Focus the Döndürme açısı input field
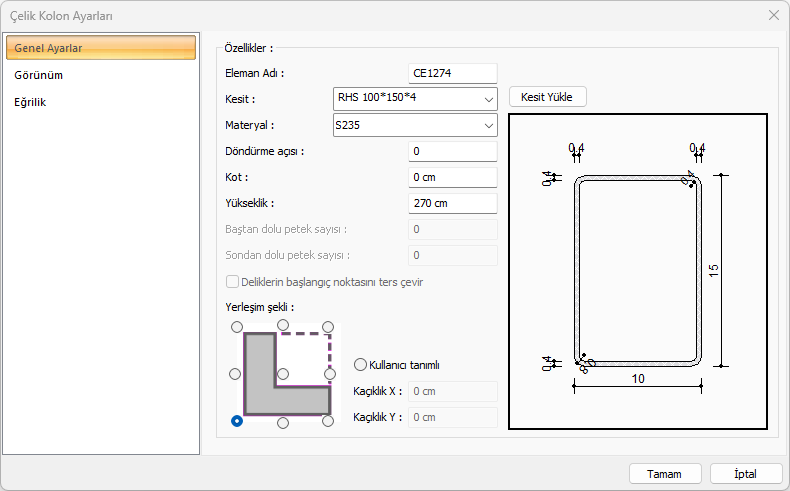The width and height of the screenshot is (790, 491). click(x=452, y=151)
